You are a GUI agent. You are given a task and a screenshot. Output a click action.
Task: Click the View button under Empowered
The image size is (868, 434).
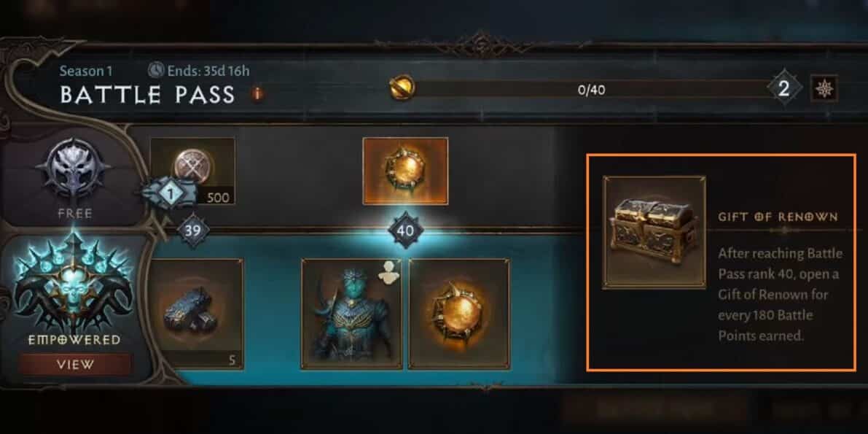click(x=74, y=364)
